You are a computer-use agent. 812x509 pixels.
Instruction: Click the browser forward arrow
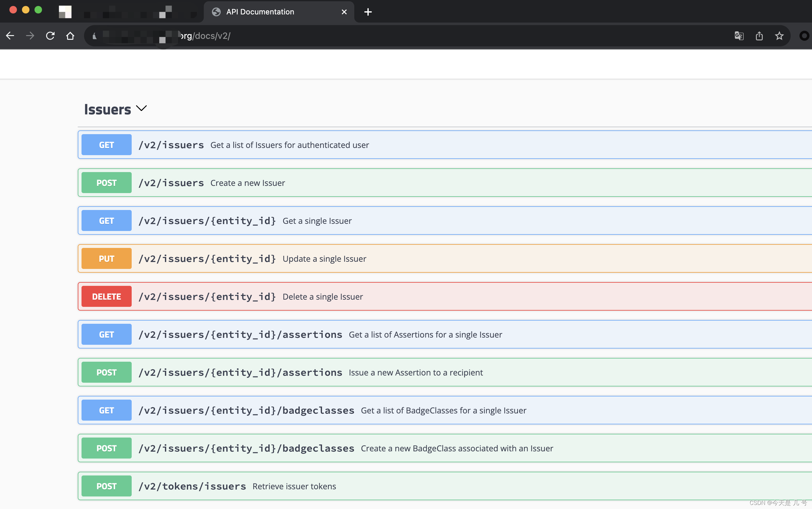click(30, 36)
